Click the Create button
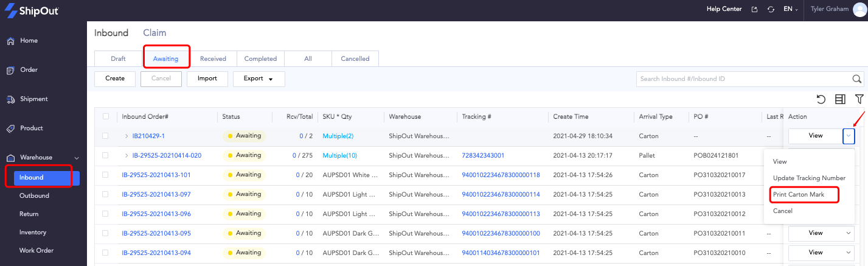The height and width of the screenshot is (266, 868). [x=115, y=79]
